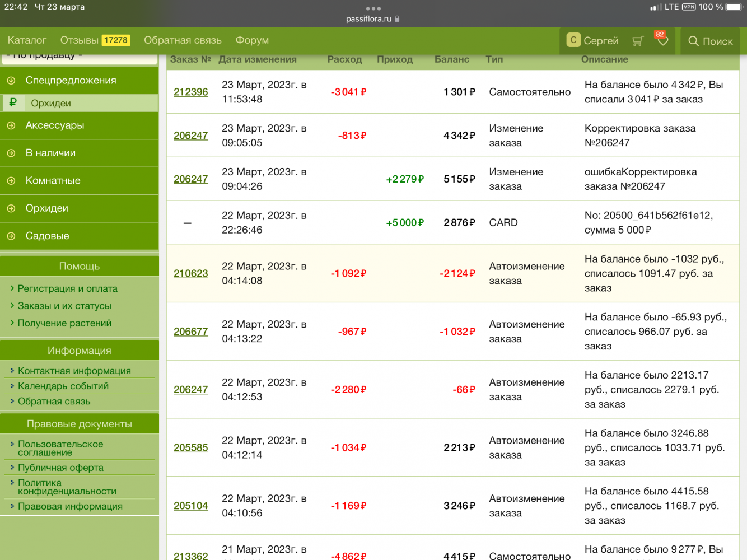The height and width of the screenshot is (560, 747).
Task: Open Обратная связь in the top navigation
Action: pos(183,40)
